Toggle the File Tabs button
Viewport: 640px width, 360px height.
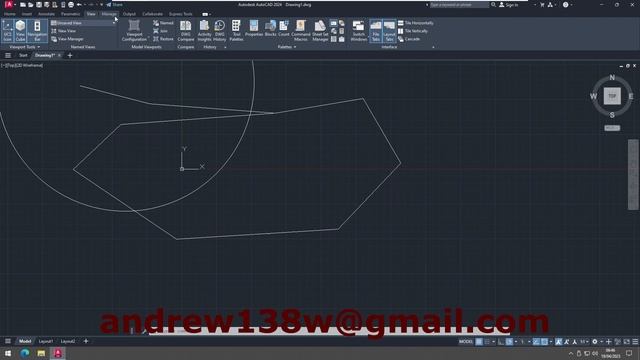376,31
